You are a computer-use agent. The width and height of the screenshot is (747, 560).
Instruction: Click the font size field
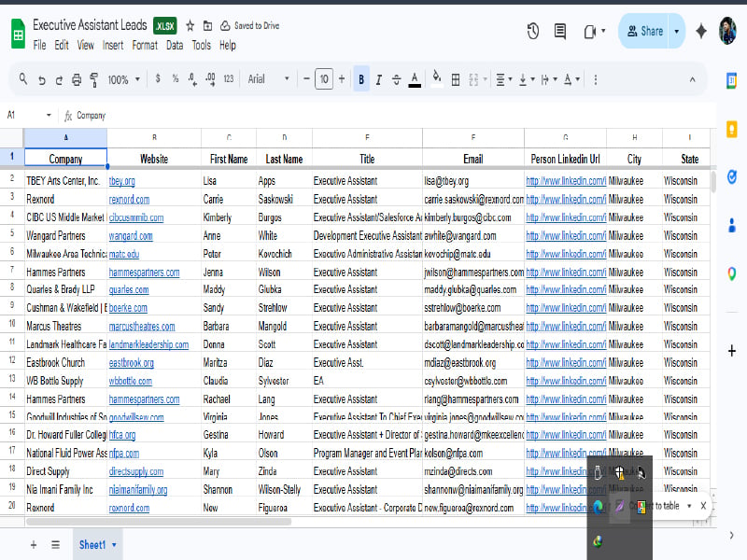pyautogui.click(x=324, y=79)
